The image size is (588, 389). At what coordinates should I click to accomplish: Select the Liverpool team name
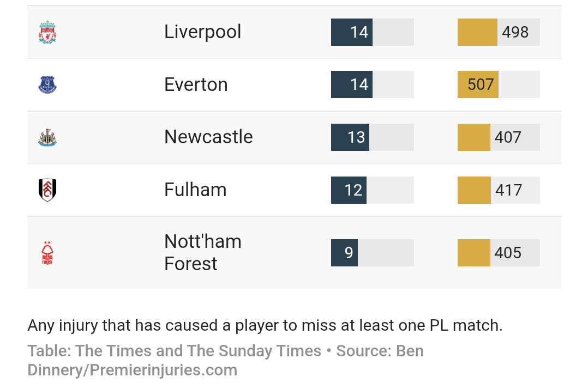click(202, 32)
